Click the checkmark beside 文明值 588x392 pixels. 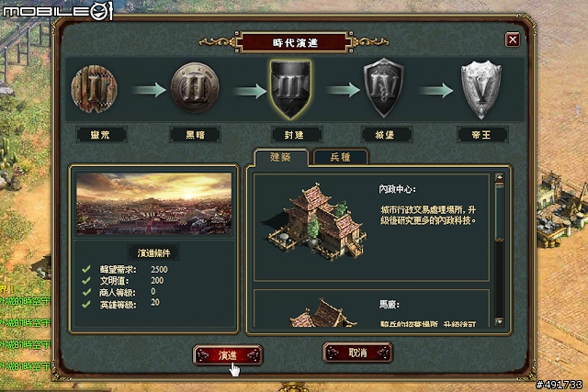[86, 280]
